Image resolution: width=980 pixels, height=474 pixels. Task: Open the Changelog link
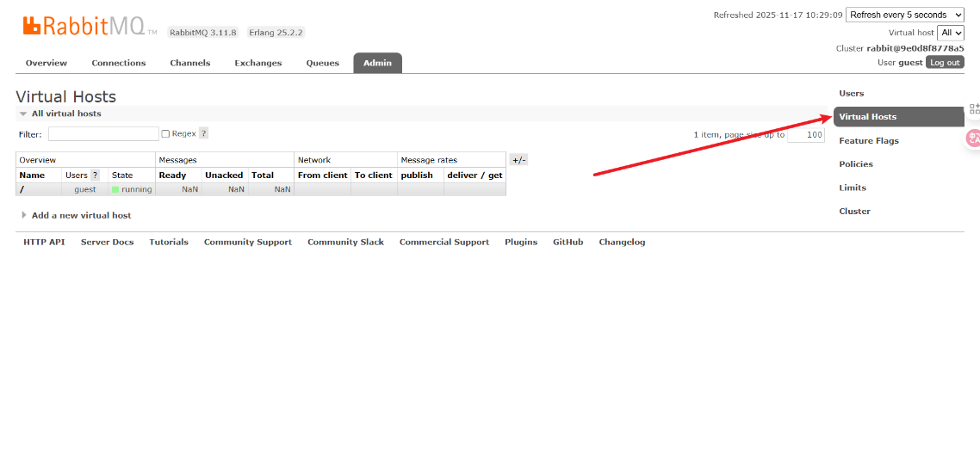pyautogui.click(x=622, y=243)
